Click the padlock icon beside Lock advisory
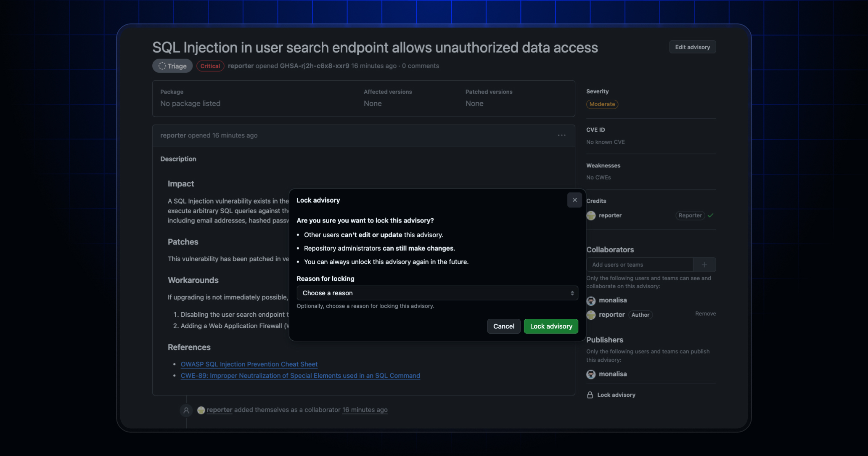 tap(590, 395)
